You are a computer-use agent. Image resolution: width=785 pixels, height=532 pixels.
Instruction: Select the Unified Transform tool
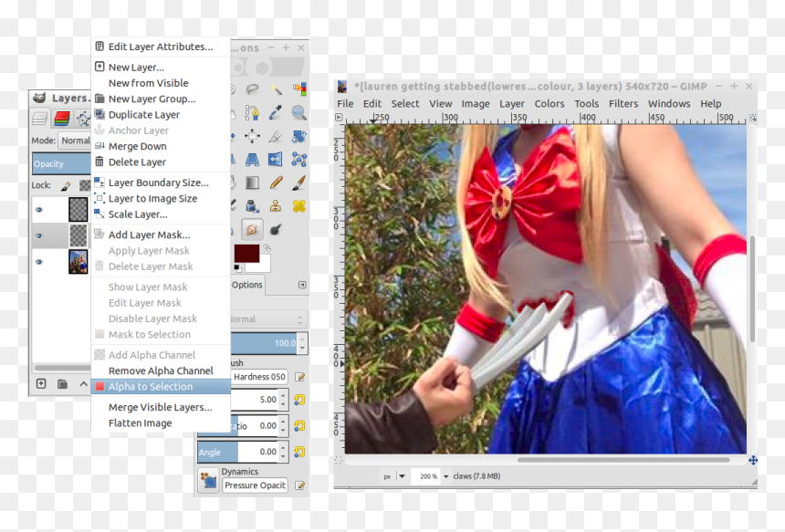(x=299, y=136)
